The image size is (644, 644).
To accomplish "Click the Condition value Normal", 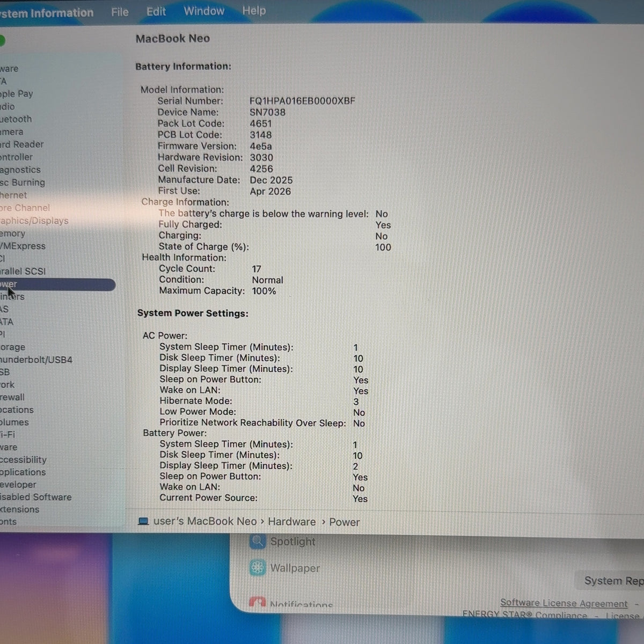I will 267,280.
